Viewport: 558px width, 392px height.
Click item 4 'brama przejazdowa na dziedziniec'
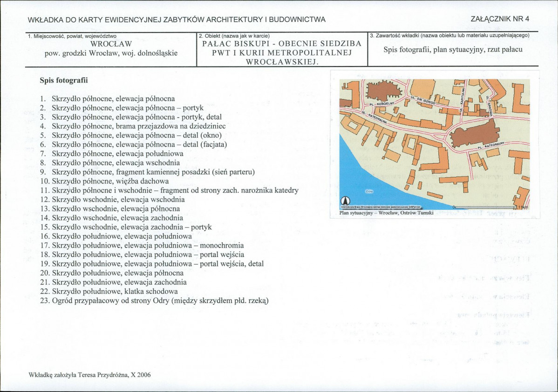[171, 126]
